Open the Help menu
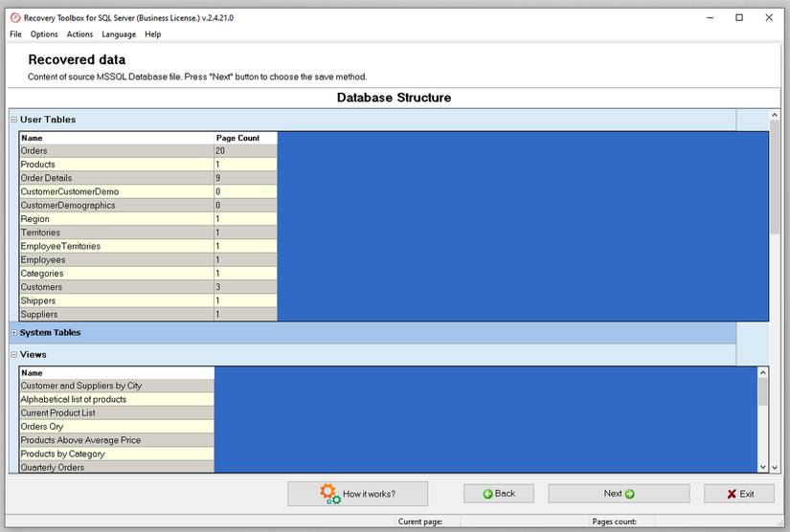 [x=152, y=34]
